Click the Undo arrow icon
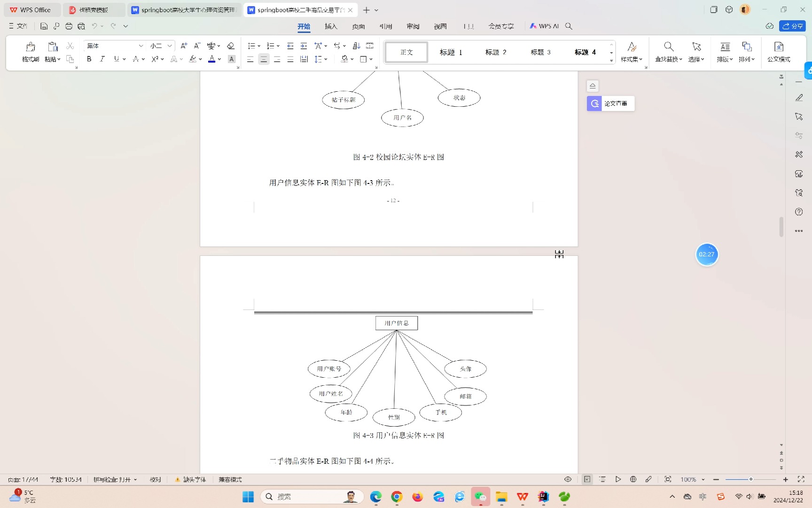 click(x=94, y=26)
